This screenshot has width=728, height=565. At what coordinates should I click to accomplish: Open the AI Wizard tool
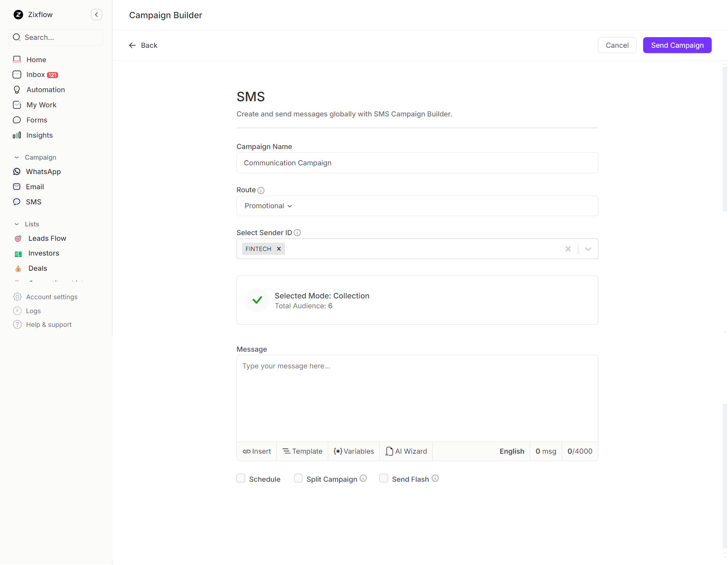pyautogui.click(x=406, y=451)
